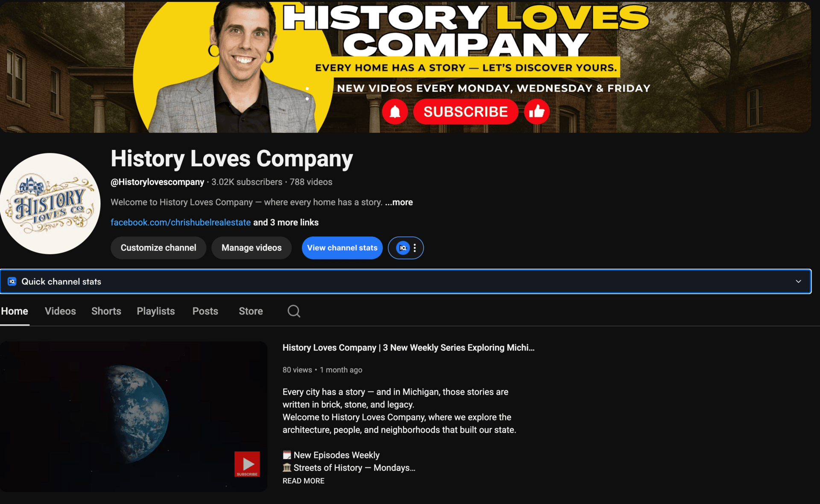Switch to the Videos tab
This screenshot has width=820, height=504.
(x=60, y=311)
